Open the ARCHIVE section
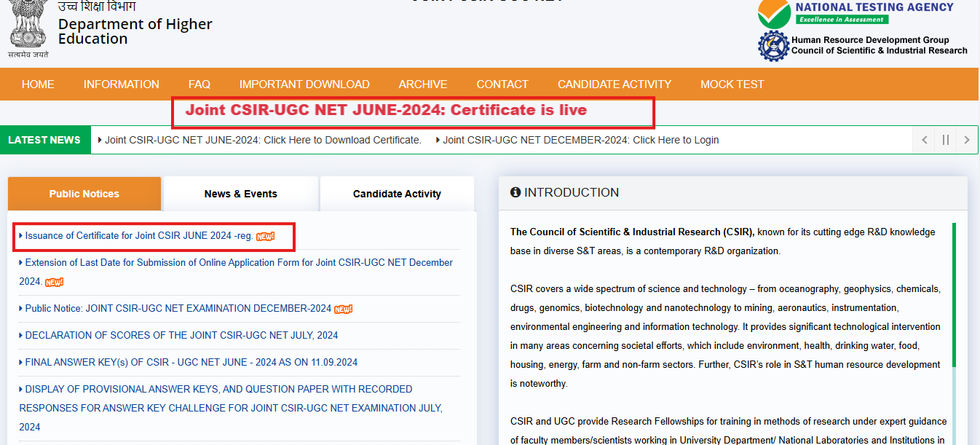 [422, 84]
